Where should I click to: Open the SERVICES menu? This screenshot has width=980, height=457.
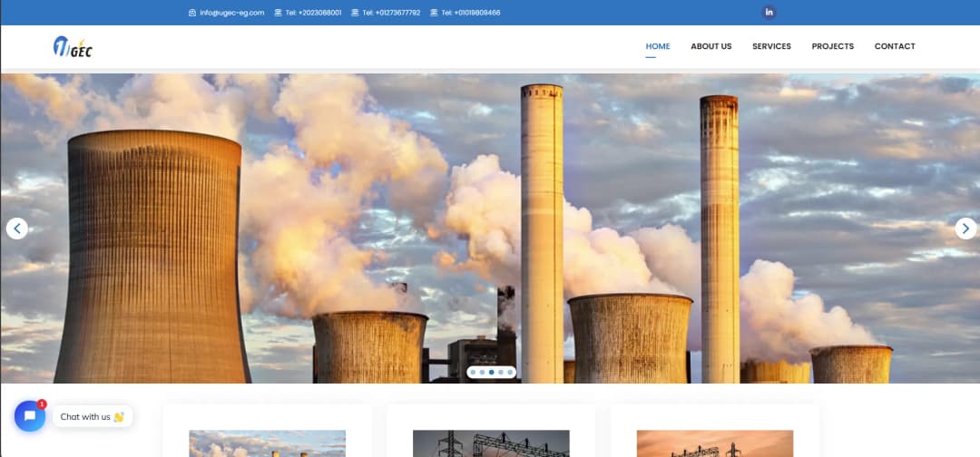[772, 46]
